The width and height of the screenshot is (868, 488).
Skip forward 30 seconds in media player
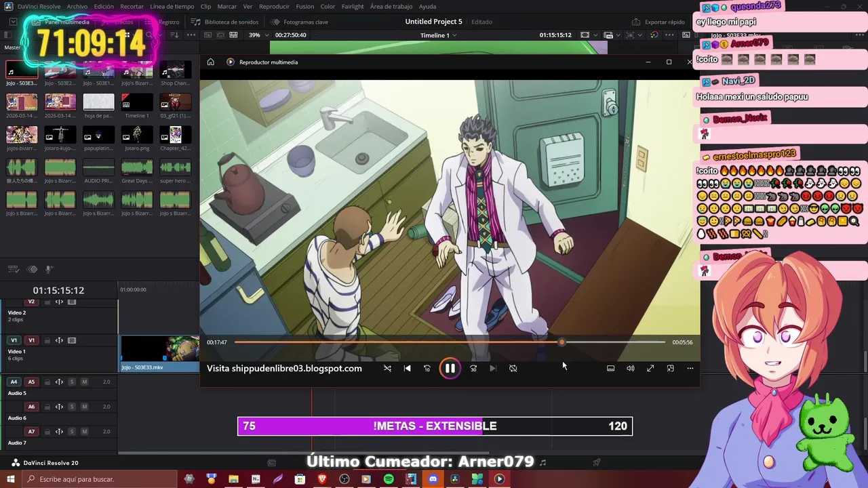click(x=473, y=368)
